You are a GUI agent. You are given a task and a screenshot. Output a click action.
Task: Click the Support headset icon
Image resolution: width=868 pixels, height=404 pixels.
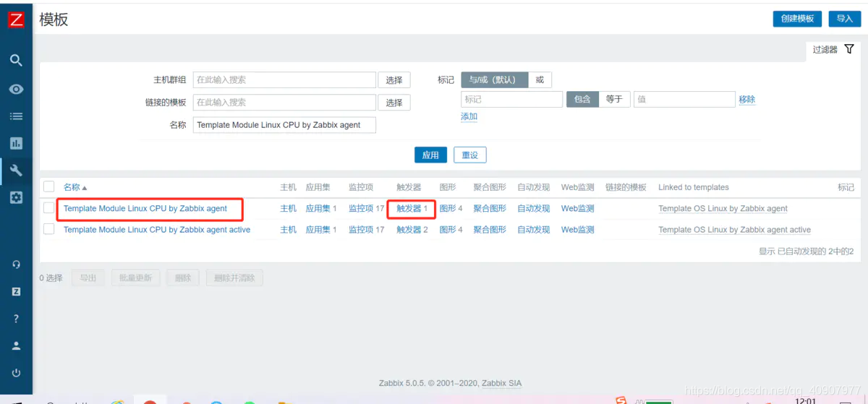pyautogui.click(x=16, y=265)
